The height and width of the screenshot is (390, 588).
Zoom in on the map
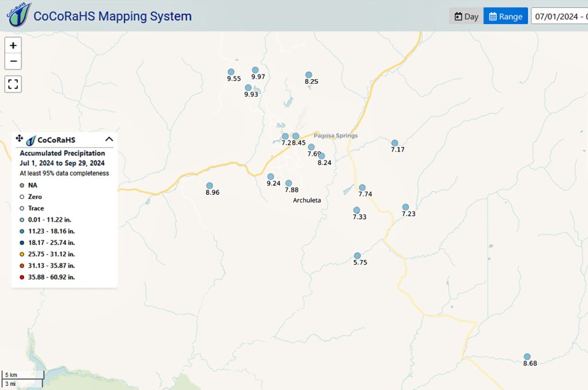[13, 46]
